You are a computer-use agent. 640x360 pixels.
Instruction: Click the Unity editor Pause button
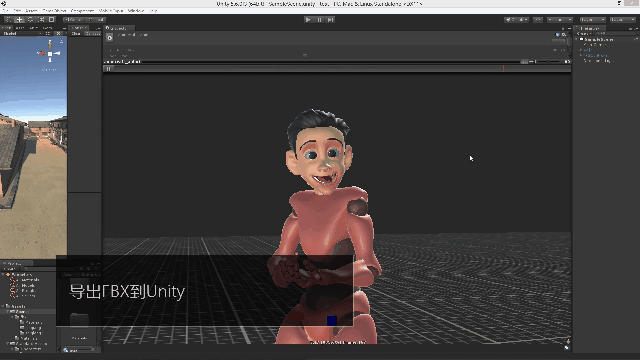(x=320, y=20)
